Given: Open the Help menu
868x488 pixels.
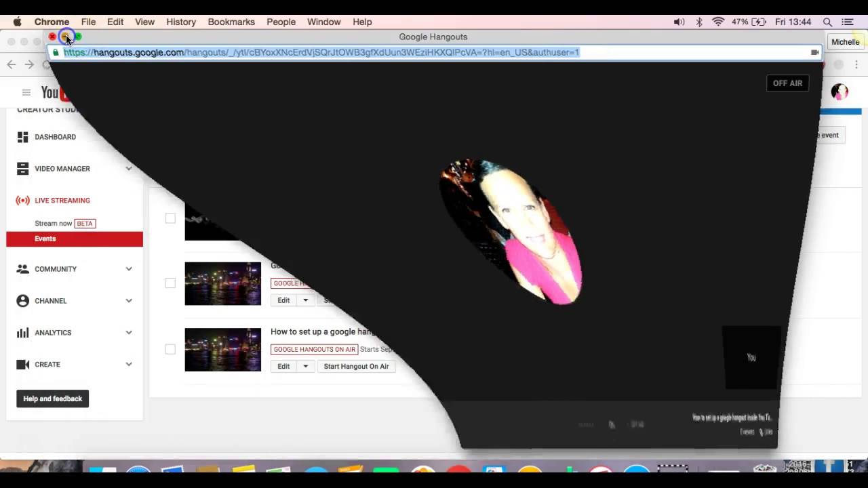Looking at the screenshot, I should click(x=362, y=22).
